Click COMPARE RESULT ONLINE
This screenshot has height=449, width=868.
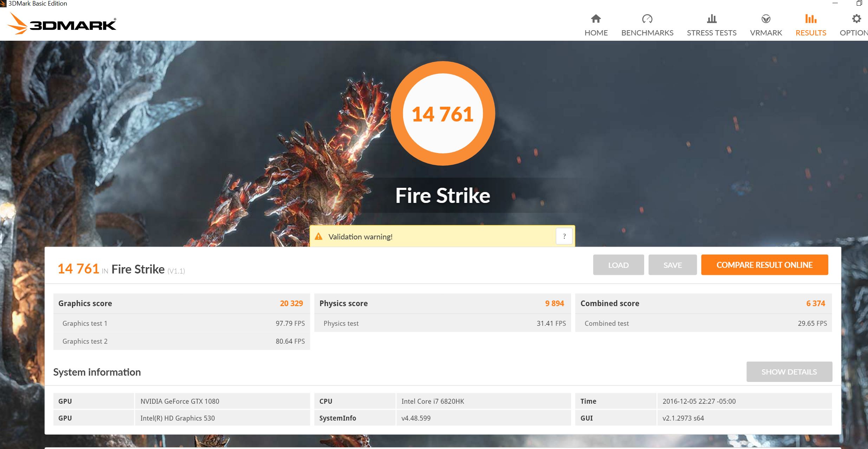pyautogui.click(x=765, y=265)
